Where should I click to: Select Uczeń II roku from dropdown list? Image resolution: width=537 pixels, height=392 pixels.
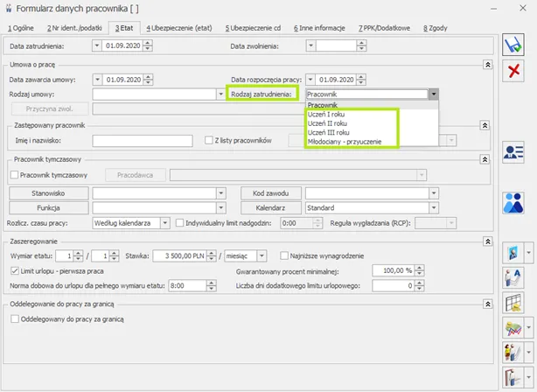click(x=328, y=123)
